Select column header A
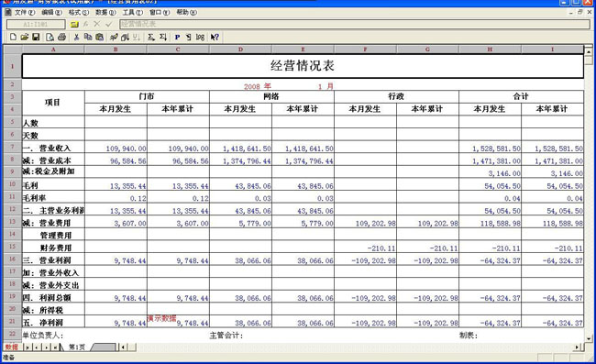Image resolution: width=596 pixels, height=364 pixels. pos(53,50)
